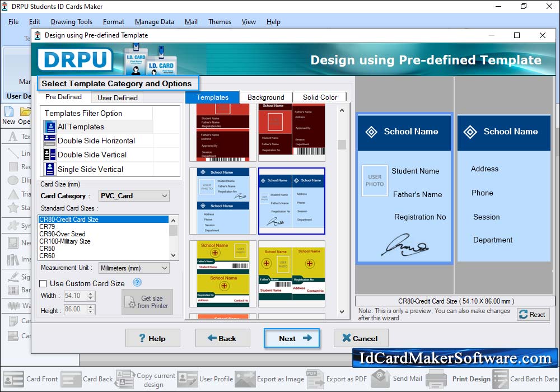Decrease Height using stepper down arrow
The width and height of the screenshot is (560, 392).
pos(91,312)
